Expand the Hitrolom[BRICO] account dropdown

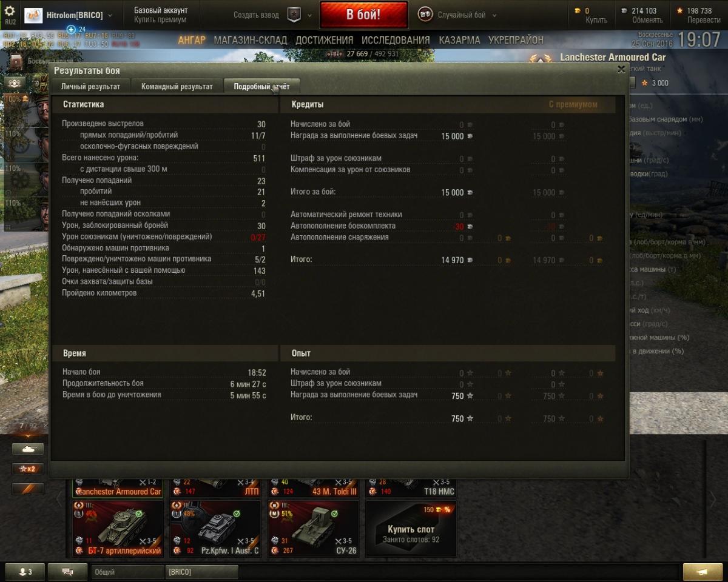[x=109, y=15]
